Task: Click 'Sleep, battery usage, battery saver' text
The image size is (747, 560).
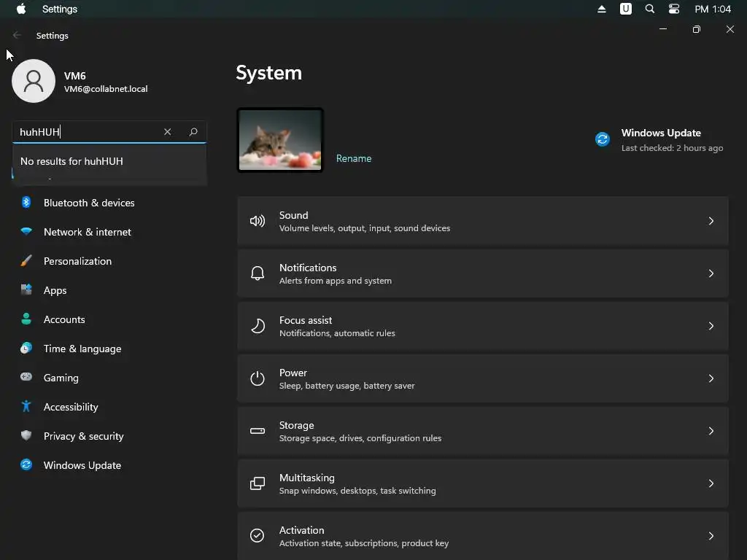Action: coord(347,386)
